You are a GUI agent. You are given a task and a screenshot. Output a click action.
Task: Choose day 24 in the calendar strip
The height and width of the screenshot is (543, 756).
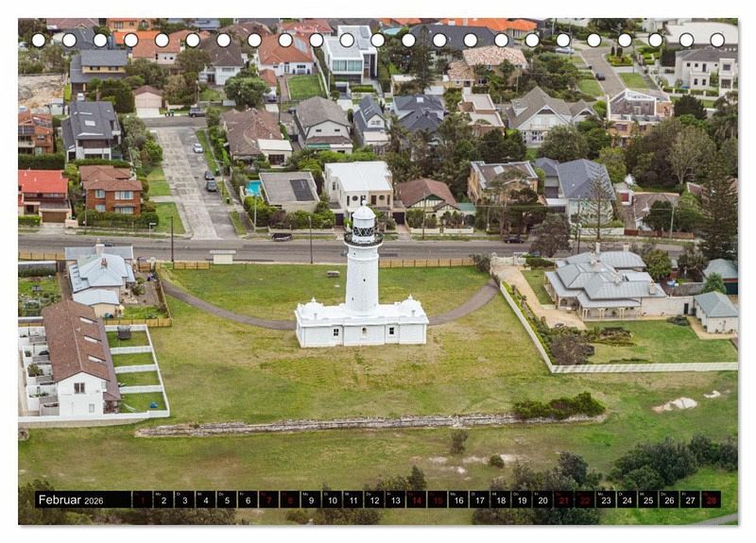[627, 501]
